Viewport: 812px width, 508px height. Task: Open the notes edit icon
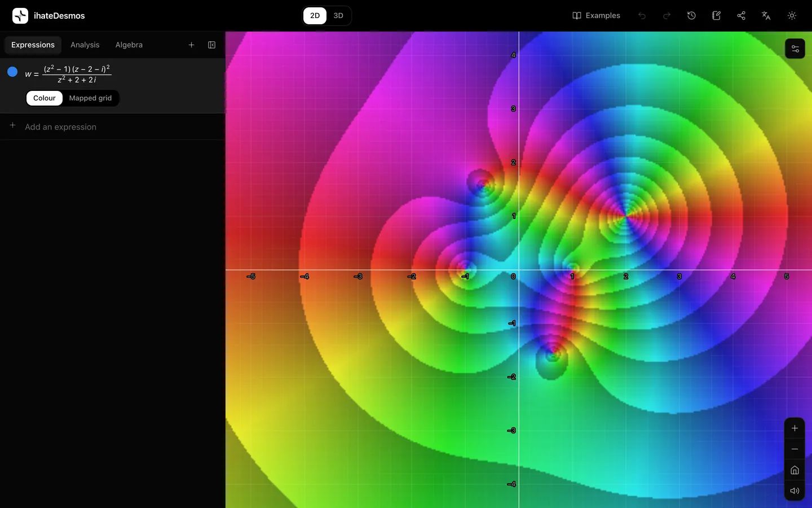coord(716,16)
